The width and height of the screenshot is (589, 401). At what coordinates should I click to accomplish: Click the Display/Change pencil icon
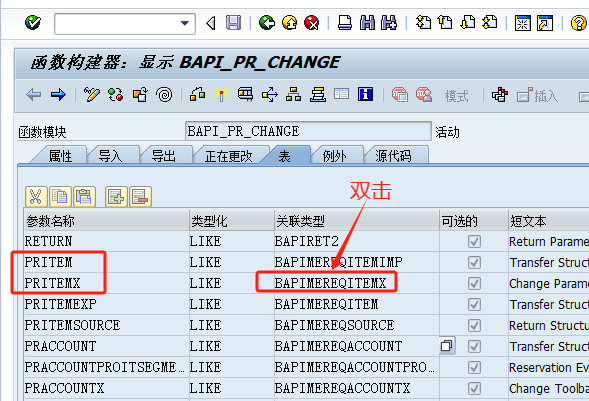click(x=92, y=95)
